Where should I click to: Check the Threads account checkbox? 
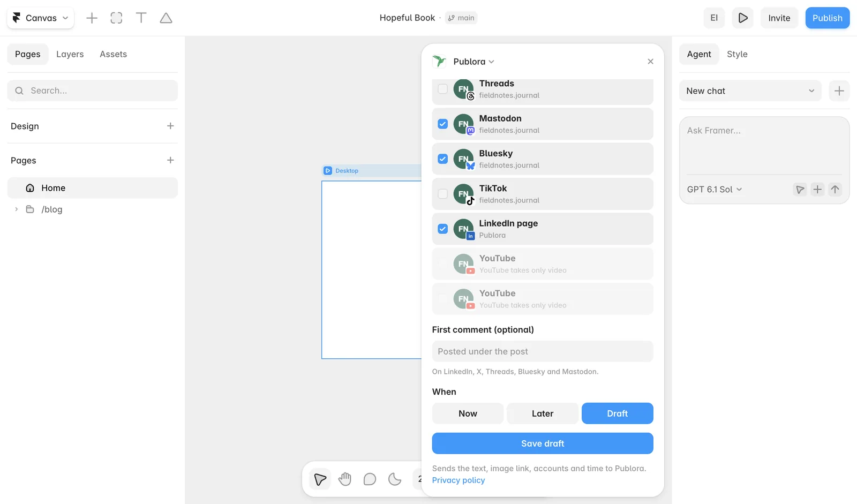442,89
